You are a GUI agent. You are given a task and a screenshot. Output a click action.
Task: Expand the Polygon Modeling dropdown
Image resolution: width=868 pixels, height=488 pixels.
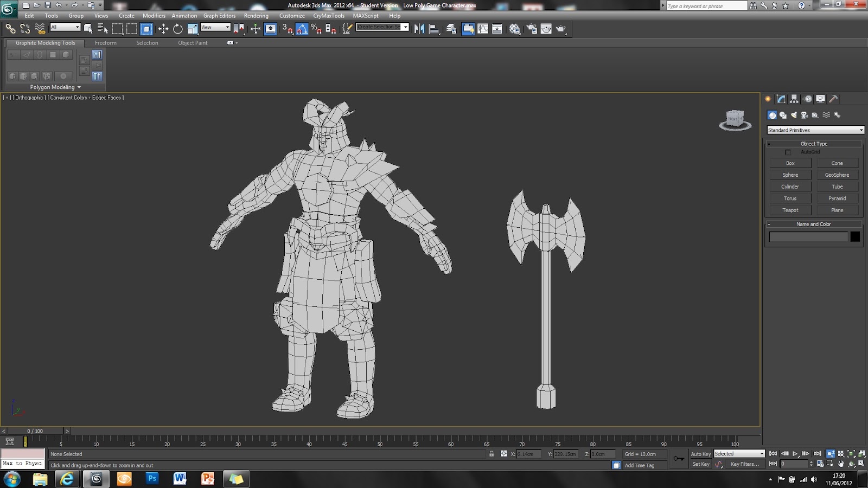coord(55,87)
